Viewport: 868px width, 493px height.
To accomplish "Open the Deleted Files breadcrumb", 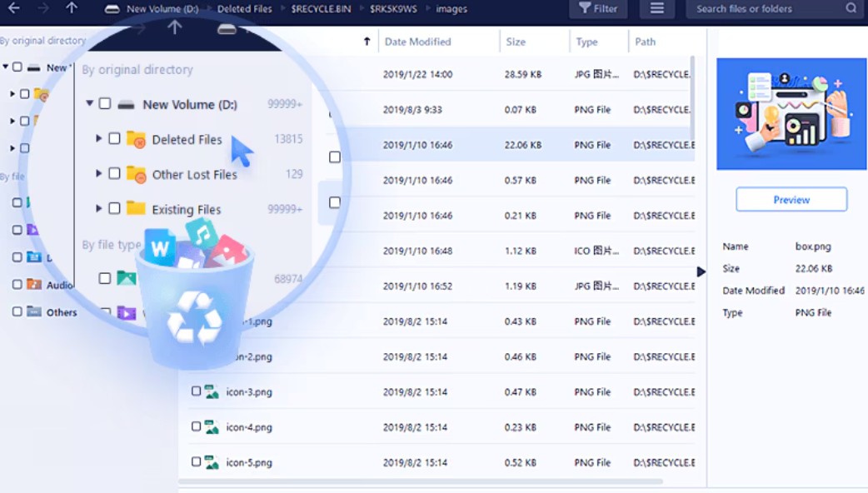I will click(244, 9).
